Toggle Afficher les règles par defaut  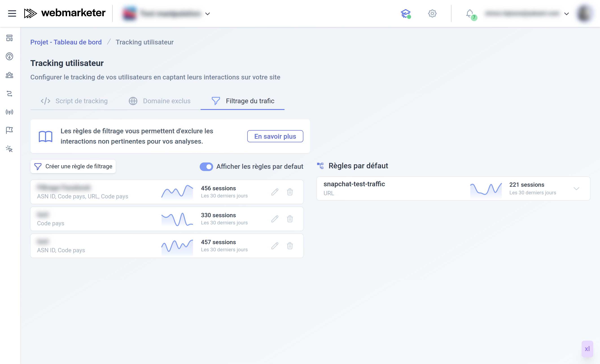point(206,167)
